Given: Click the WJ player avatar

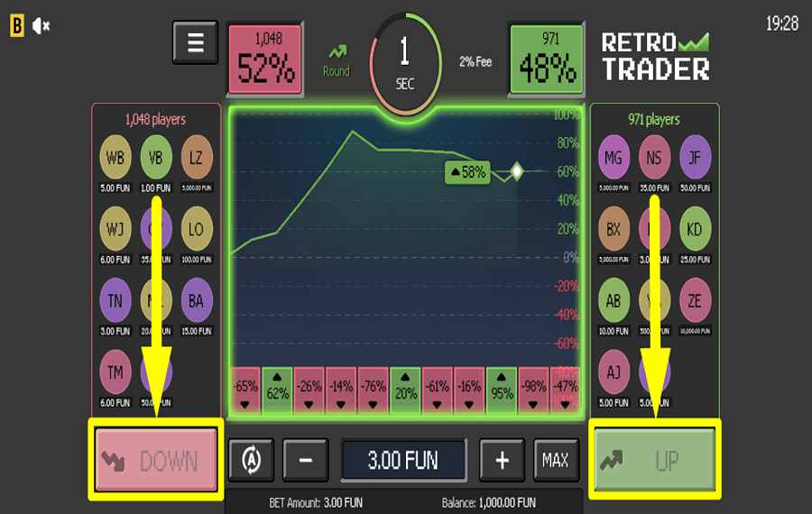Looking at the screenshot, I should (x=115, y=229).
